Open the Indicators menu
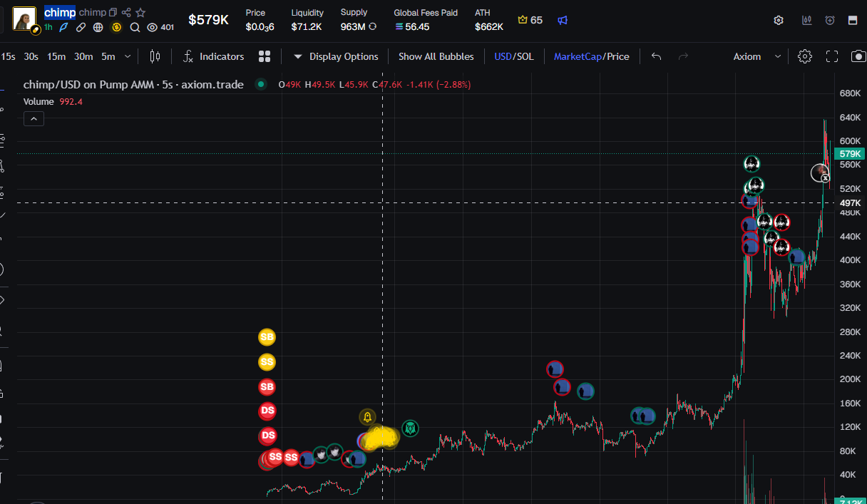 click(x=213, y=56)
